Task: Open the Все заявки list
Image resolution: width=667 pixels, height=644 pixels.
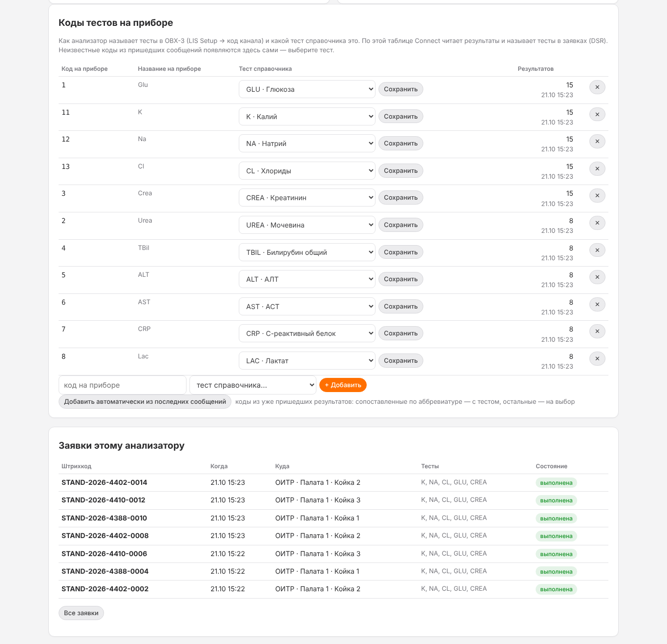Action: point(81,613)
